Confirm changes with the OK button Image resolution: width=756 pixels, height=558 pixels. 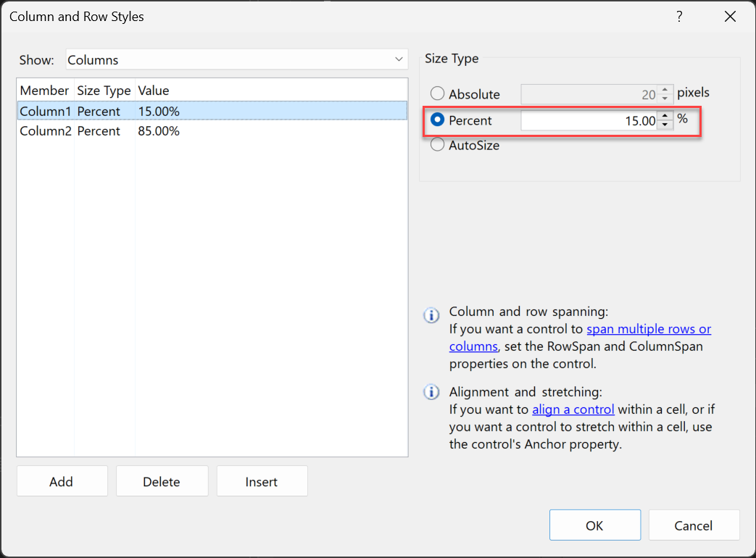point(594,525)
